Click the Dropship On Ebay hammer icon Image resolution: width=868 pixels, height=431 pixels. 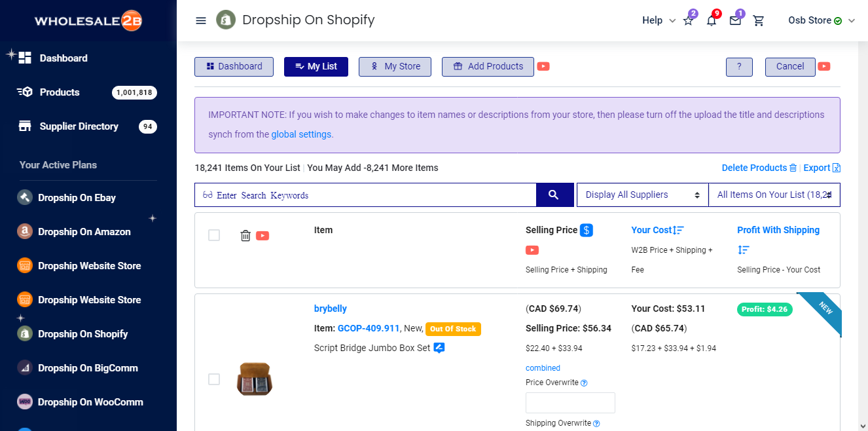click(x=25, y=197)
